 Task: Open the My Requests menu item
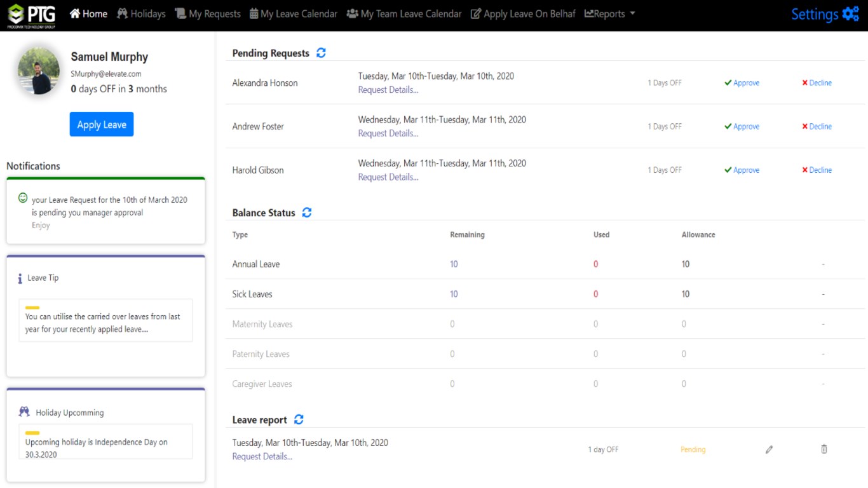pos(208,13)
